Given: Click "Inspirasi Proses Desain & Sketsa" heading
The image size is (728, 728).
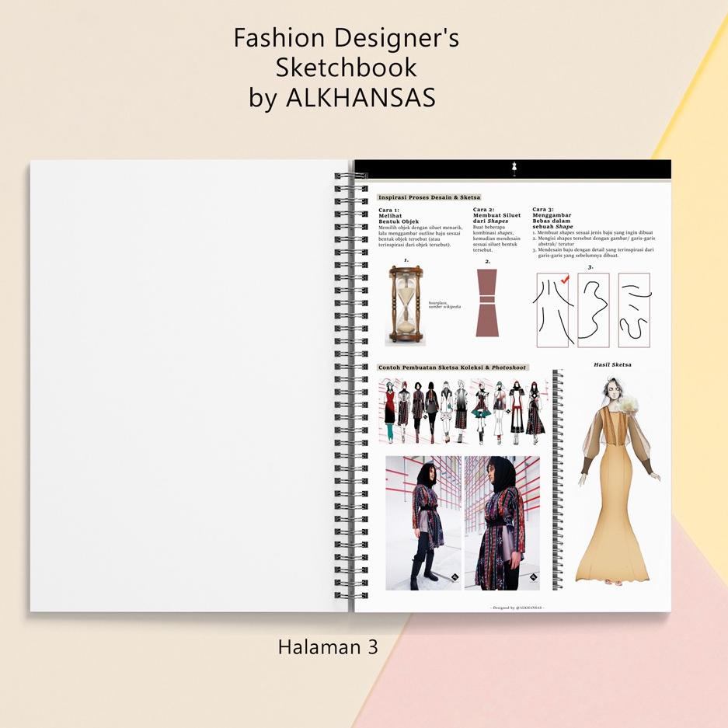Looking at the screenshot, I should click(x=429, y=197).
